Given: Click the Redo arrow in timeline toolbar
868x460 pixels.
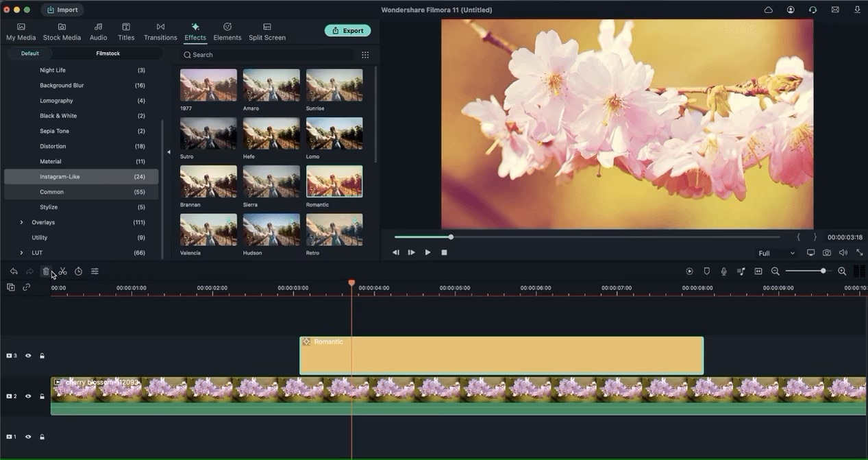Looking at the screenshot, I should pyautogui.click(x=29, y=271).
